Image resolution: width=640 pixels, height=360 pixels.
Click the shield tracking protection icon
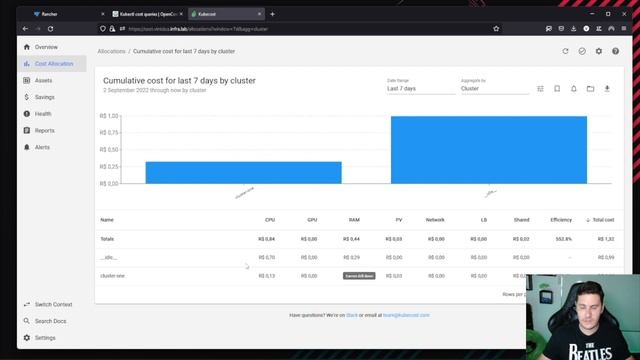click(x=103, y=29)
